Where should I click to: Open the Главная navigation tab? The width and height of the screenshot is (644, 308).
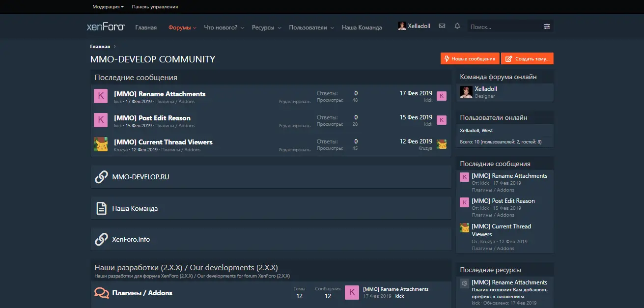point(146,28)
